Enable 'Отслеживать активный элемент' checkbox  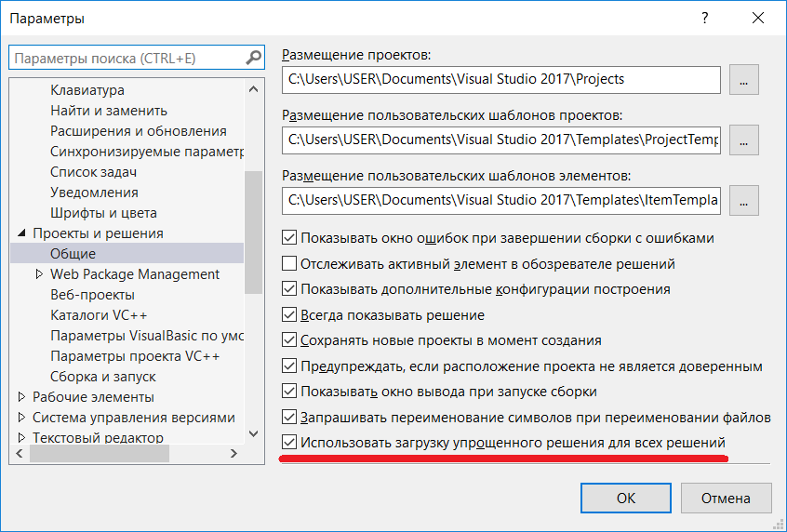pos(289,264)
